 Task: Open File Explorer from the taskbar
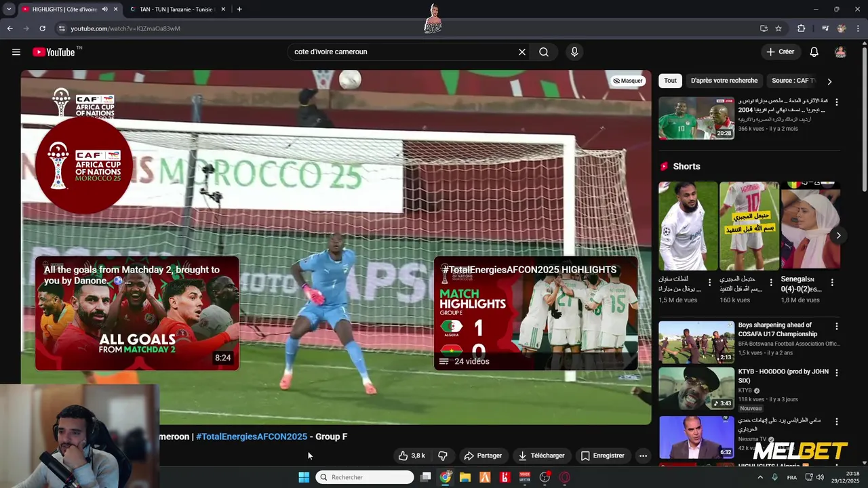[465, 477]
